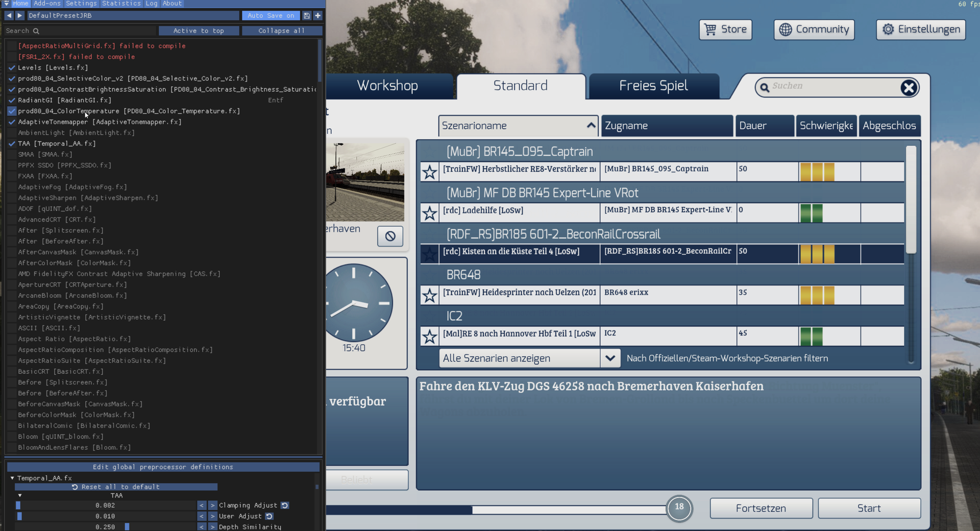The image size is (980, 531).
Task: Adjust the Depth Similarity slider
Action: click(x=105, y=527)
